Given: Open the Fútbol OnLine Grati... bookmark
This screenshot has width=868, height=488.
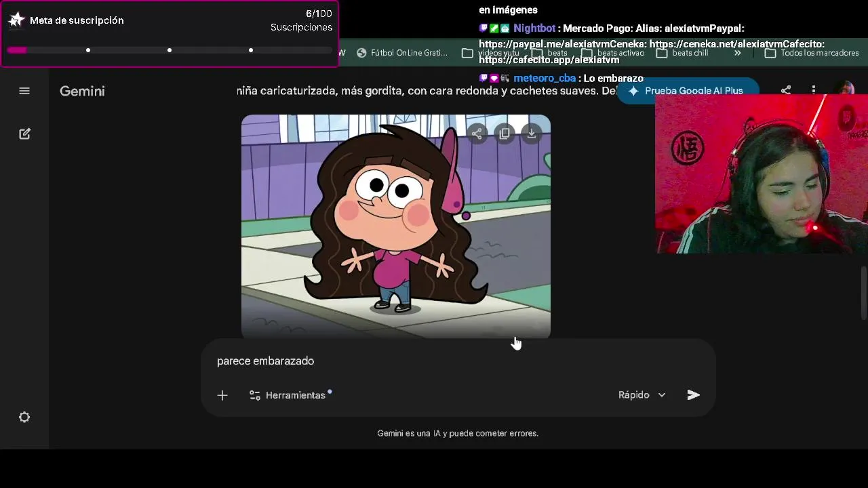Looking at the screenshot, I should pyautogui.click(x=402, y=53).
